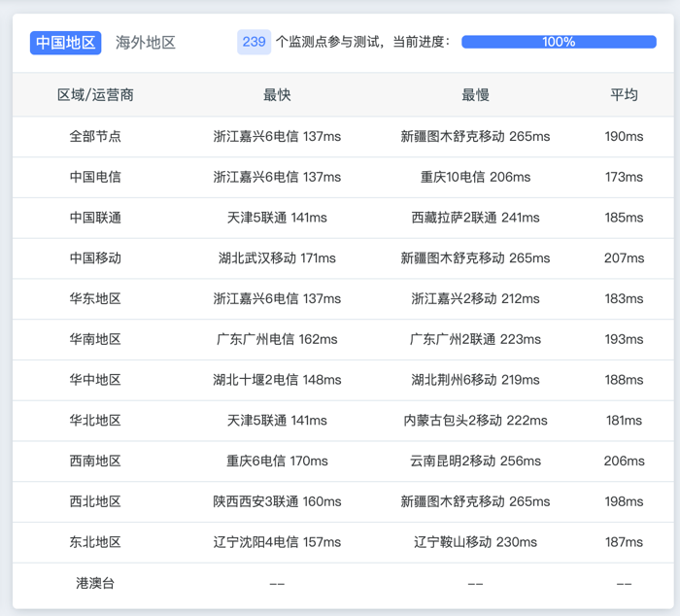Image resolution: width=680 pixels, height=616 pixels.
Task: Select the 华北地区 row label
Action: point(95,421)
